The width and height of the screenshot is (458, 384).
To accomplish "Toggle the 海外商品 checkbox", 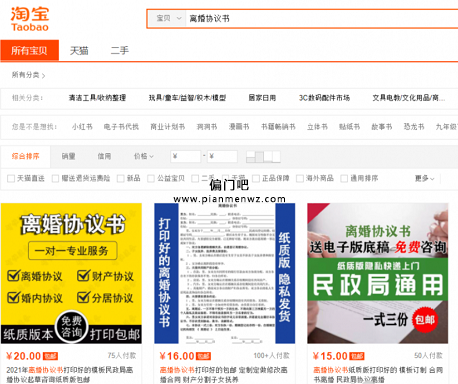I will click(300, 179).
